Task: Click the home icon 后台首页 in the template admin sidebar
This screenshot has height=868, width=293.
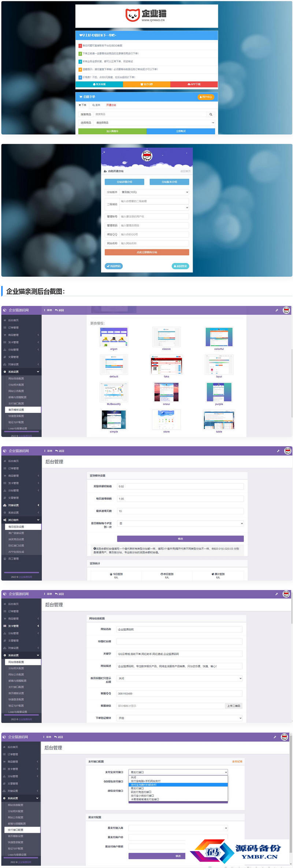Action: (x=5, y=320)
